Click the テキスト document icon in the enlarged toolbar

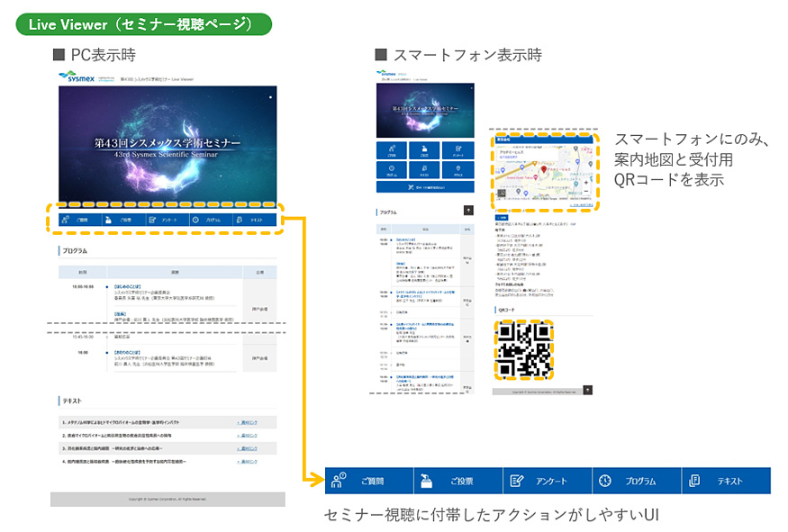point(694,481)
